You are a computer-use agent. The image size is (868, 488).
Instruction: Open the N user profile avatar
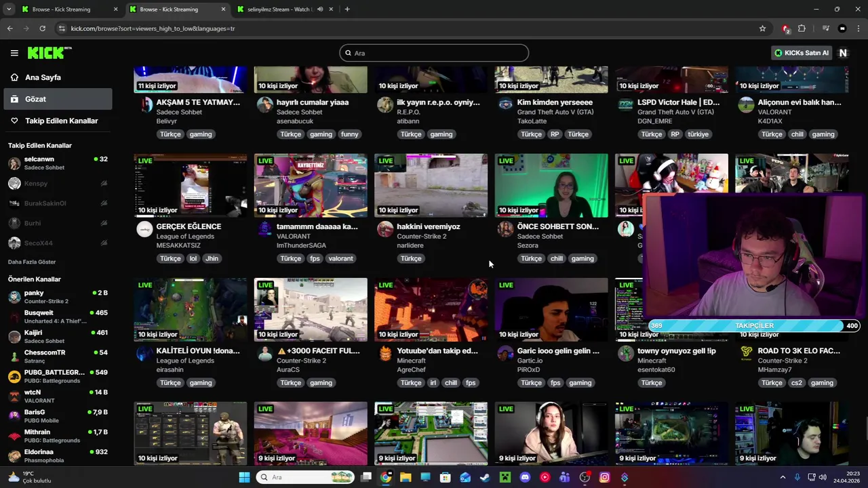(843, 53)
